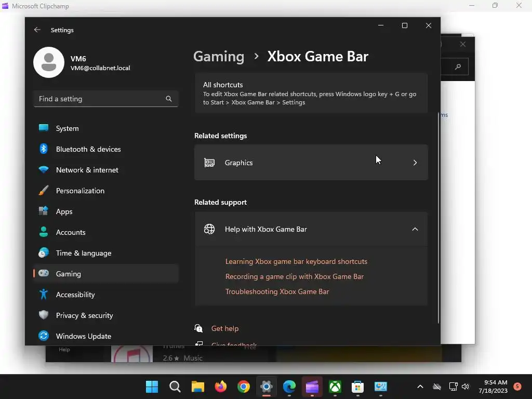Minimize the Settings window
Screen dimensions: 532x399
pyautogui.click(x=381, y=25)
